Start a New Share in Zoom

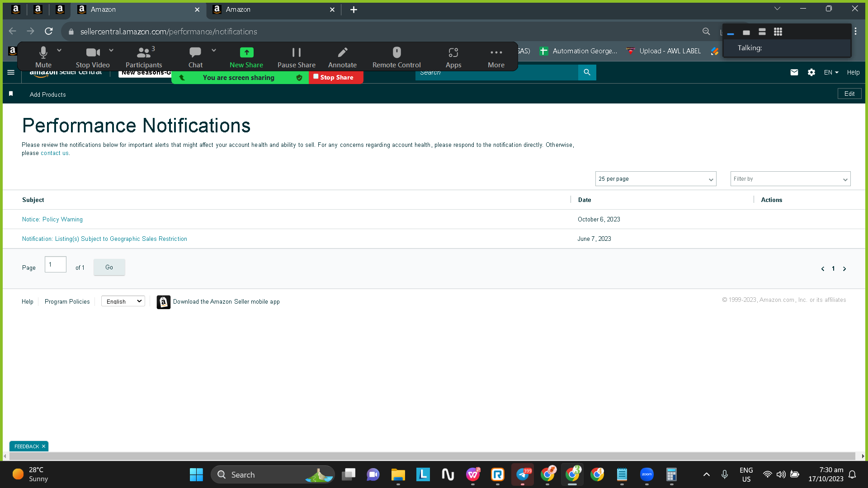[x=246, y=57]
